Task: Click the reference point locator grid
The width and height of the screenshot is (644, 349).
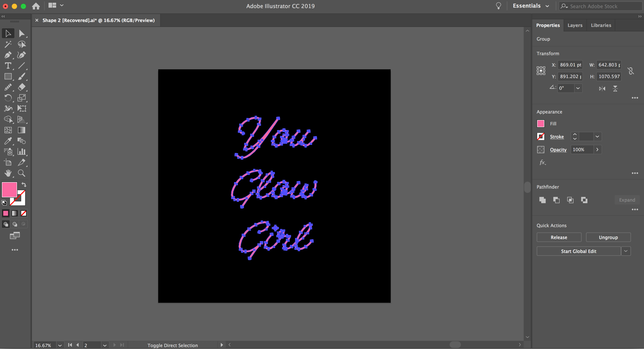Action: (x=541, y=71)
